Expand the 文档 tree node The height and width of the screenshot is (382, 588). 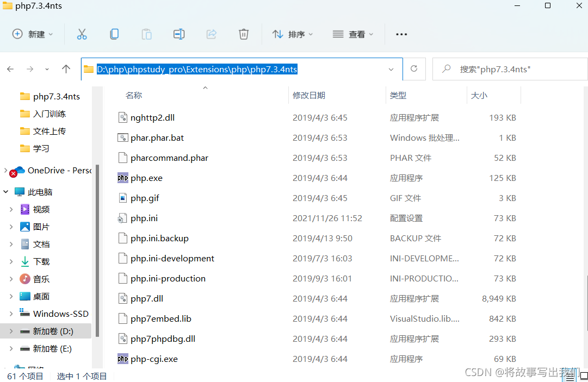pyautogui.click(x=11, y=244)
